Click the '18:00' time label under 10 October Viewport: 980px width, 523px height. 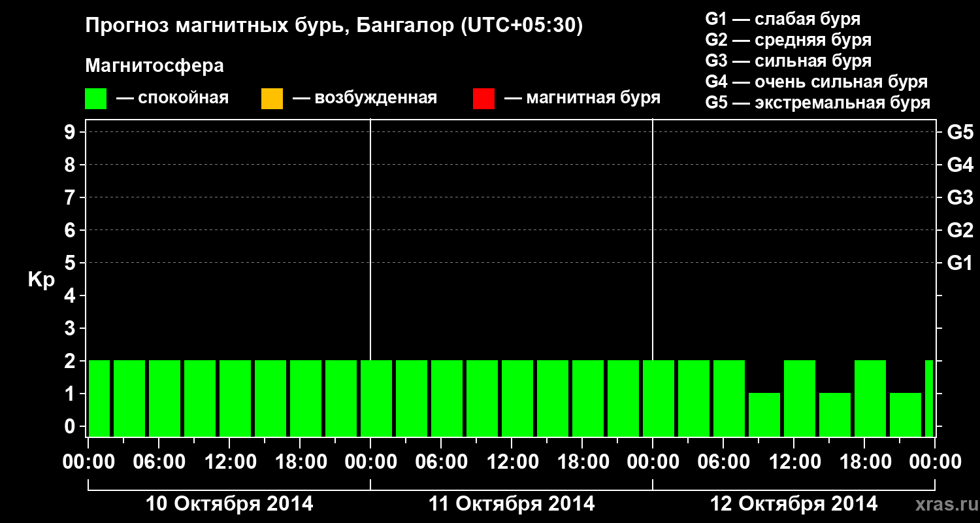(x=301, y=462)
